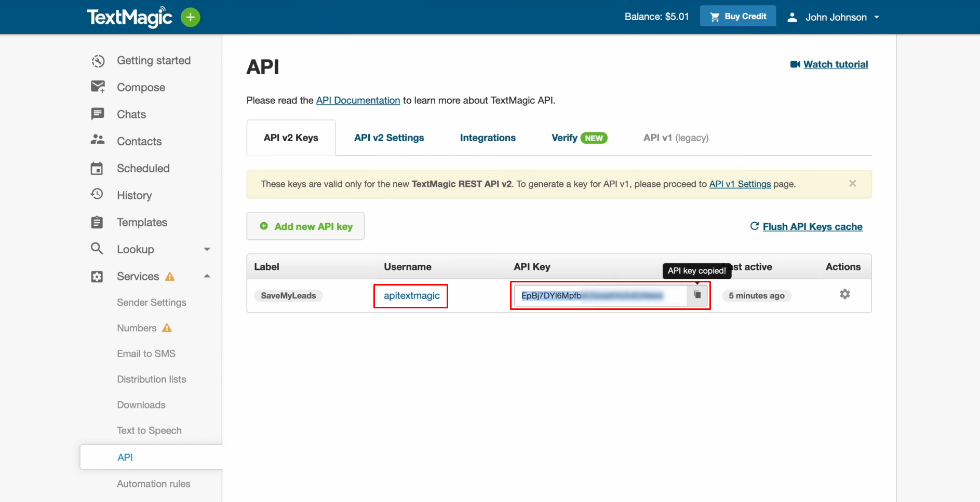Viewport: 980px width, 502px height.
Task: Select API in the Services submenu
Action: [151, 457]
